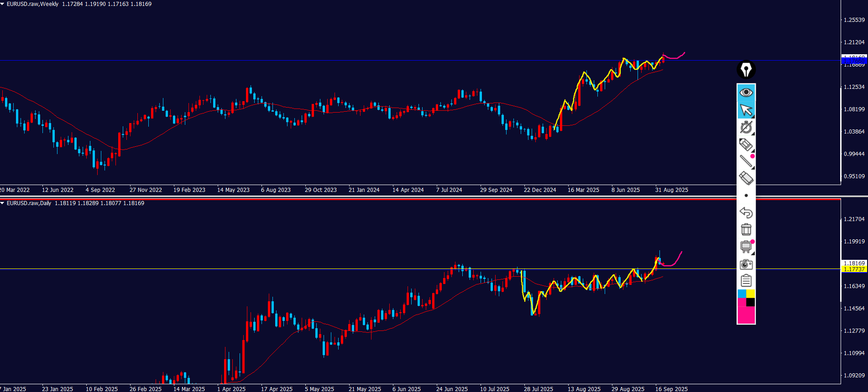Undo the last drawn stroke
The width and height of the screenshot is (868, 392).
point(746,212)
